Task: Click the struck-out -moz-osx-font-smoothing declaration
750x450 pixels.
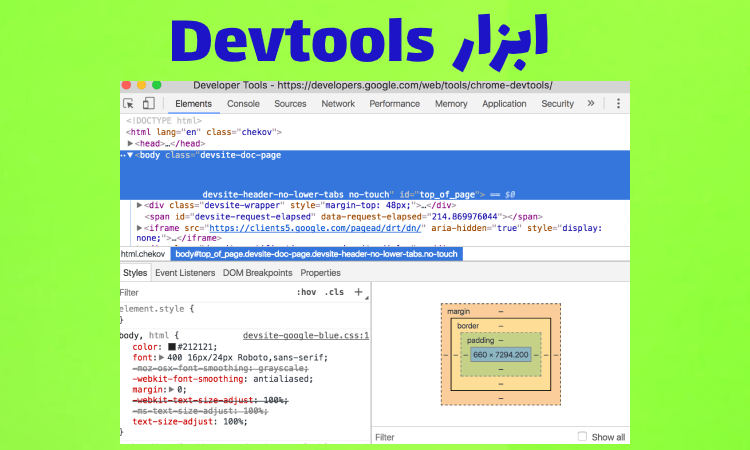Action: 221,368
